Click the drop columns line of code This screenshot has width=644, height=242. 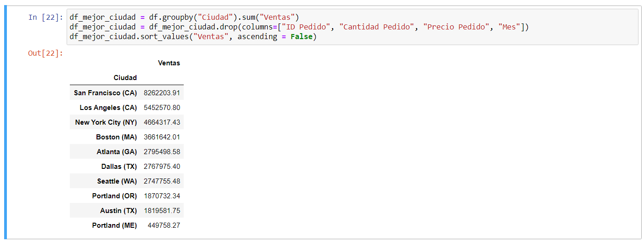[299, 27]
